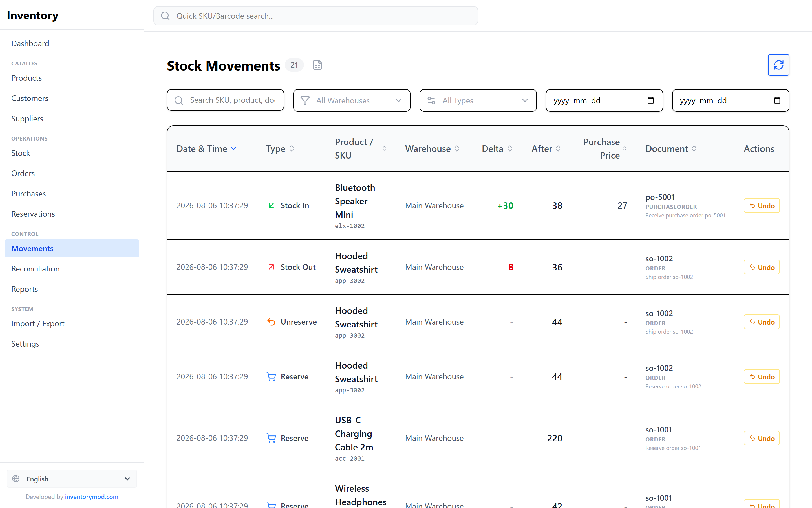Open the export report document icon
The image size is (812, 508).
(317, 65)
